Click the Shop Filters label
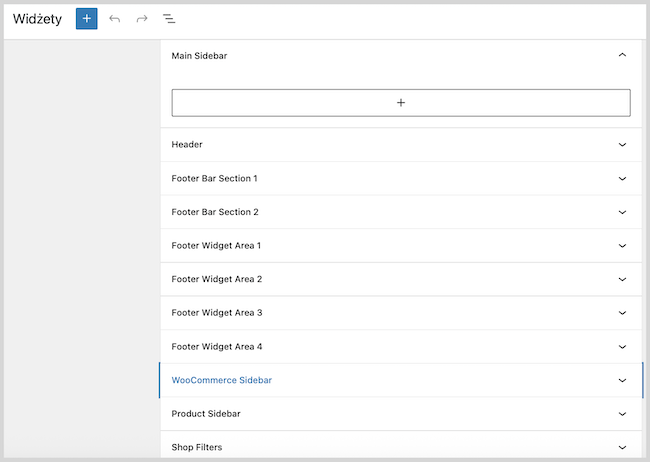The width and height of the screenshot is (650, 462). (197, 447)
